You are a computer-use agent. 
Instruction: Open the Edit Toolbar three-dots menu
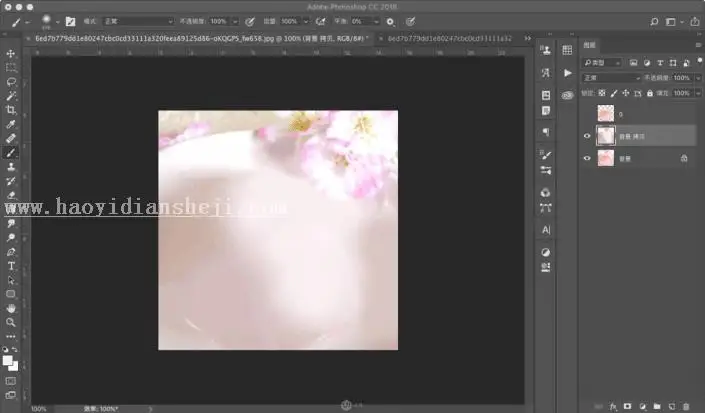pyautogui.click(x=11, y=336)
